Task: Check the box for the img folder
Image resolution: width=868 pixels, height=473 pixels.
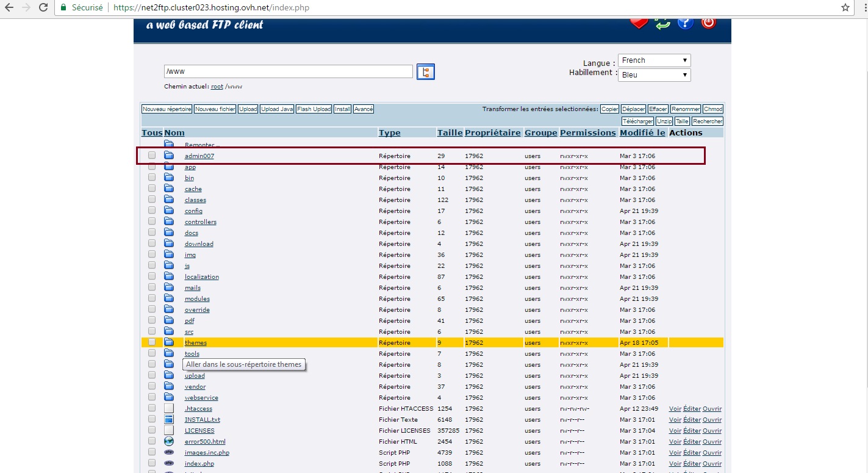Action: [x=152, y=255]
